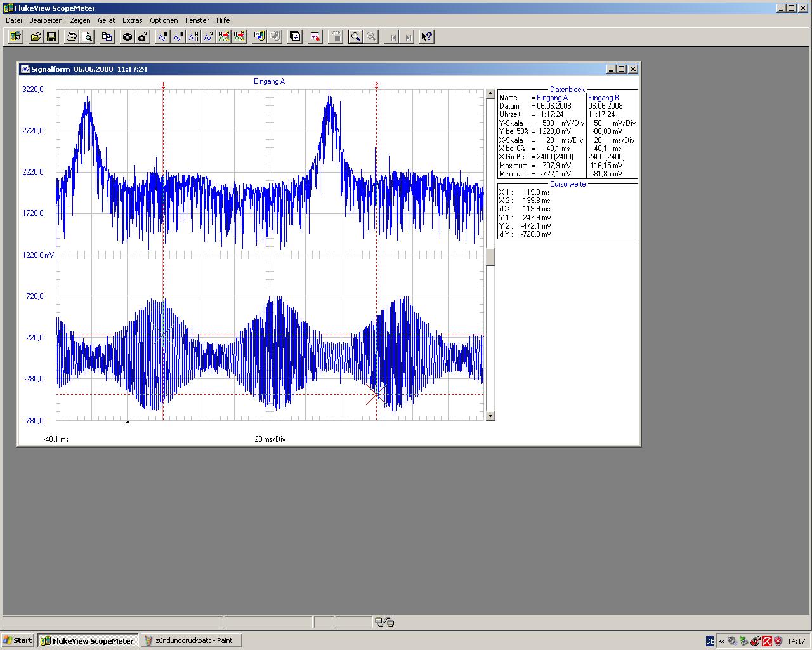Click the Open file folder icon
Image resolution: width=812 pixels, height=650 pixels.
36,37
